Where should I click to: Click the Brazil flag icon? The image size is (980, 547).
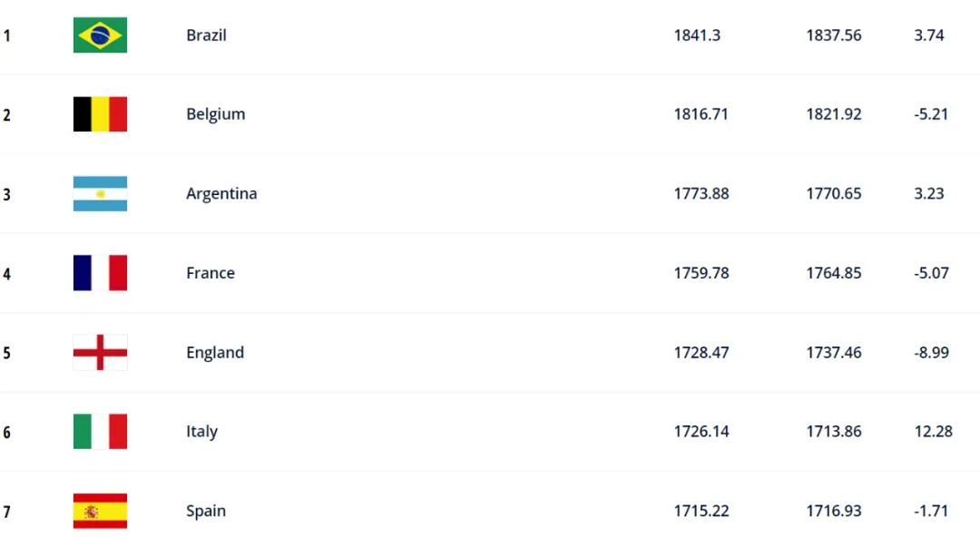(x=100, y=35)
